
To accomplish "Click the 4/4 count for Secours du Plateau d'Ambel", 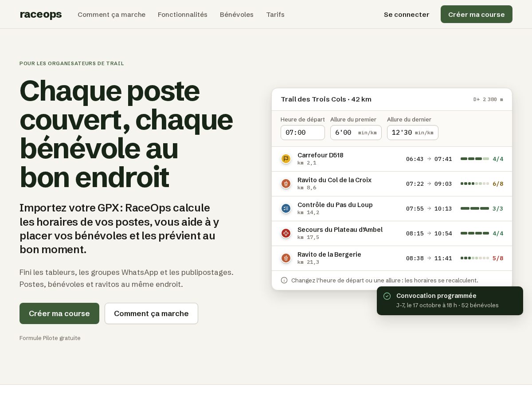I will (498, 233).
